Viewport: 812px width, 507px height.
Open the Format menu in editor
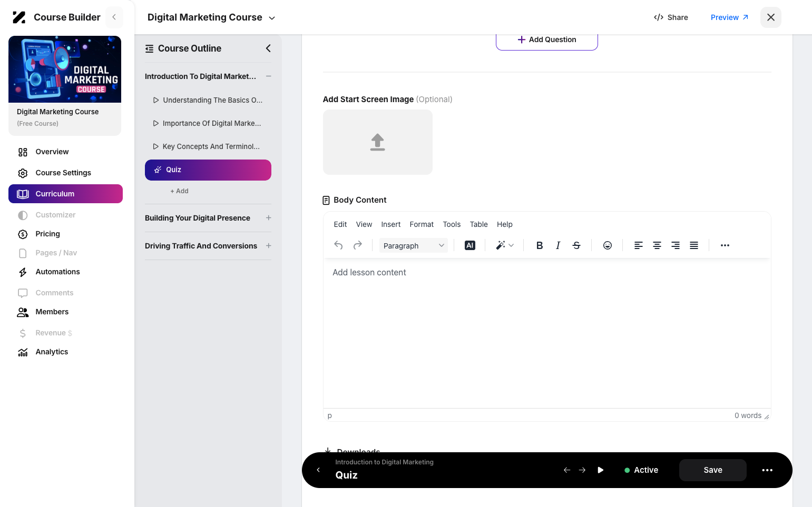(422, 224)
